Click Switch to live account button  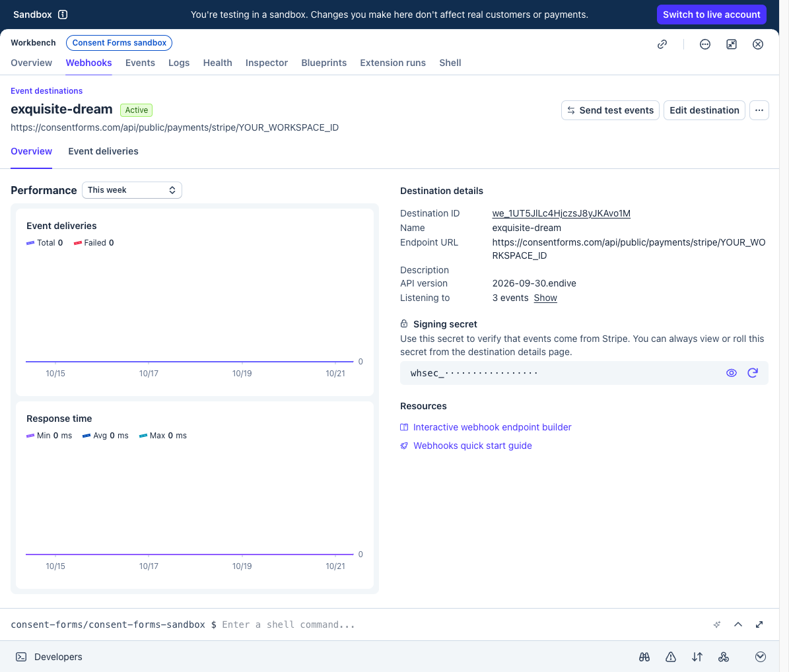tap(712, 15)
